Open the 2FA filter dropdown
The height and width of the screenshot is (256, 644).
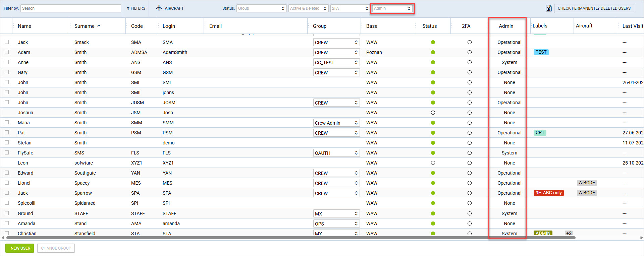click(350, 8)
